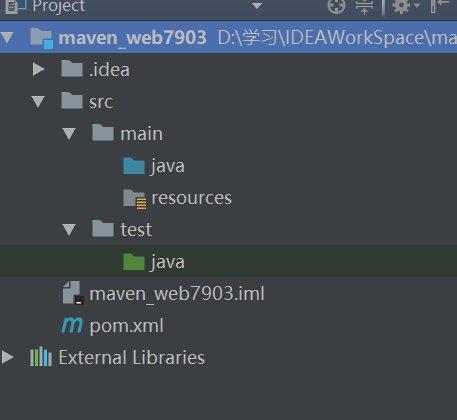Viewport: 457px width, 420px height.
Task: Click the External Libraries bars icon
Action: 41,356
